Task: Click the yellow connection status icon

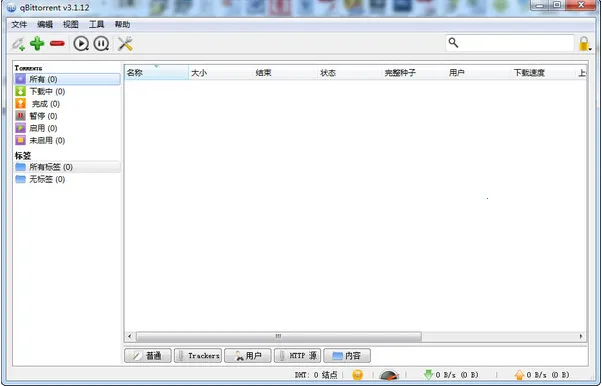Action: coord(357,374)
